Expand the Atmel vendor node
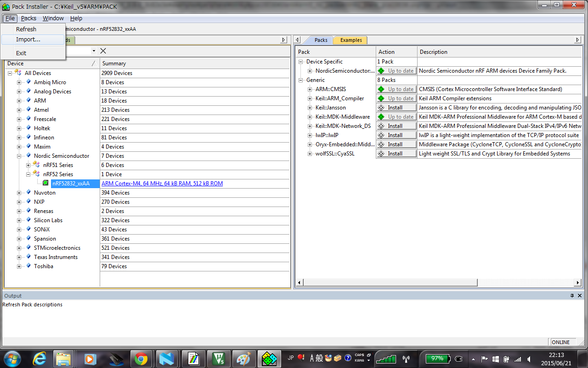Viewport: 588px width, 368px height. tap(19, 110)
